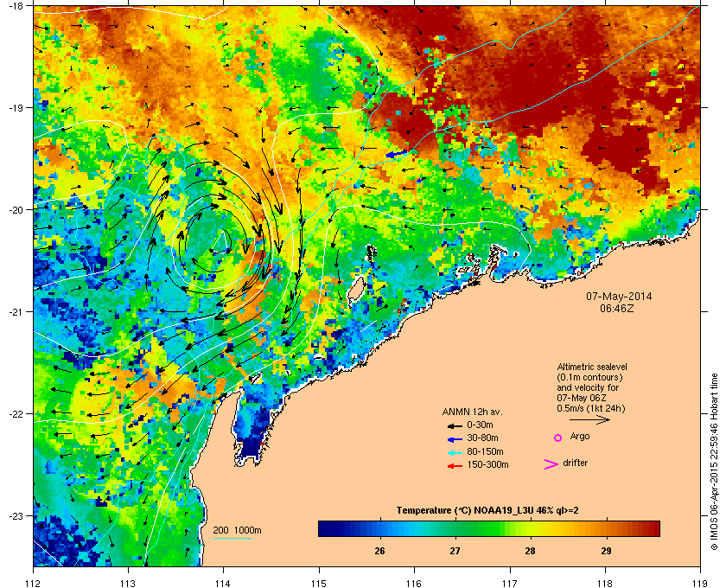Click the elongated island near 115.4E 20.8S
The image size is (726, 588).
[355, 290]
